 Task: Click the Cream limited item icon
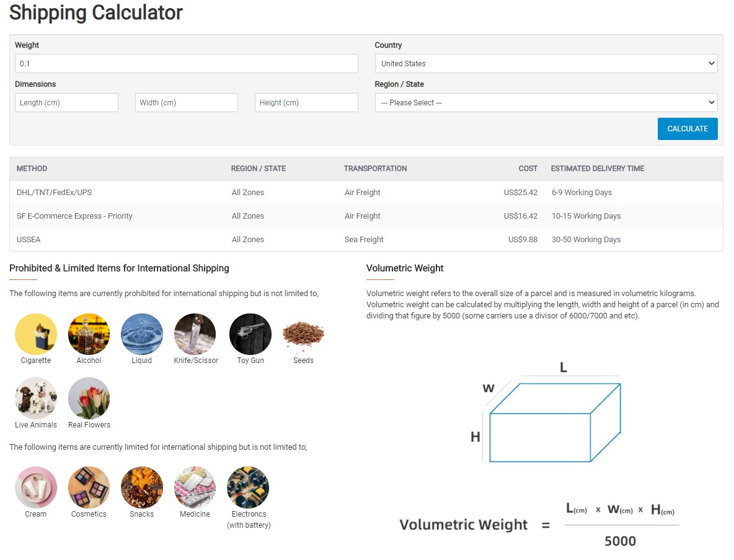tap(36, 488)
